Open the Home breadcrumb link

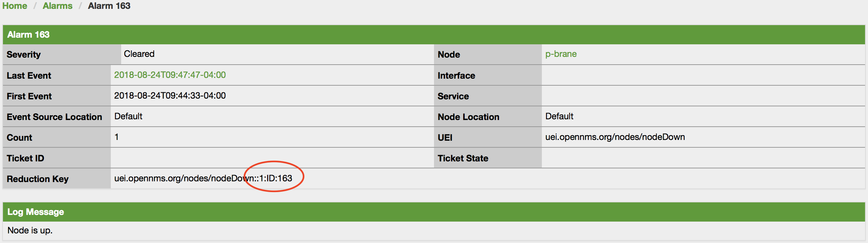[15, 6]
